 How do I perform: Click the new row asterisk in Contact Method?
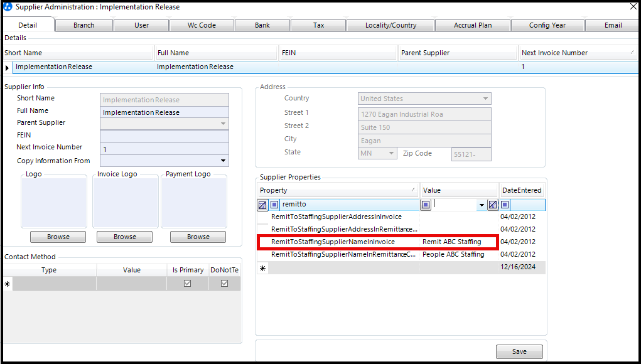click(x=8, y=284)
